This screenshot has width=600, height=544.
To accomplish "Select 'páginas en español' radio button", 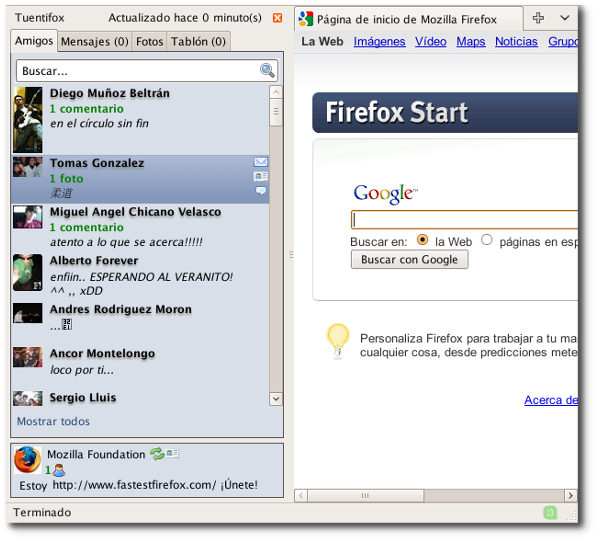I will point(486,240).
